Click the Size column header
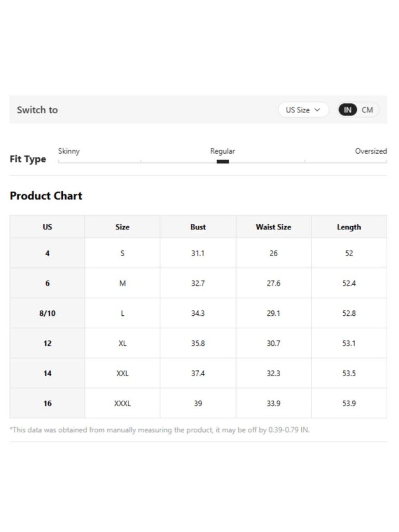 click(x=122, y=227)
